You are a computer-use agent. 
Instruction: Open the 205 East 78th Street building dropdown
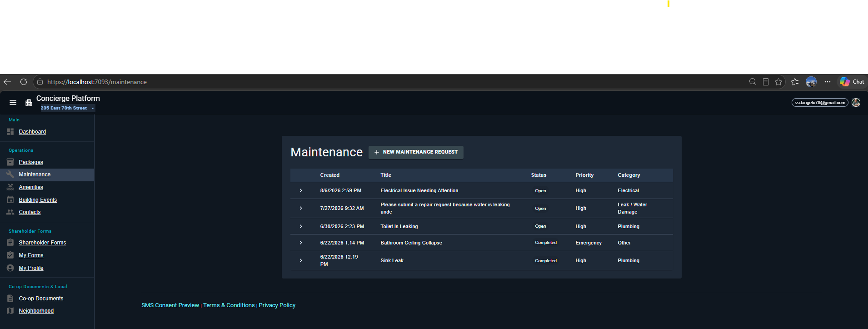click(x=68, y=108)
